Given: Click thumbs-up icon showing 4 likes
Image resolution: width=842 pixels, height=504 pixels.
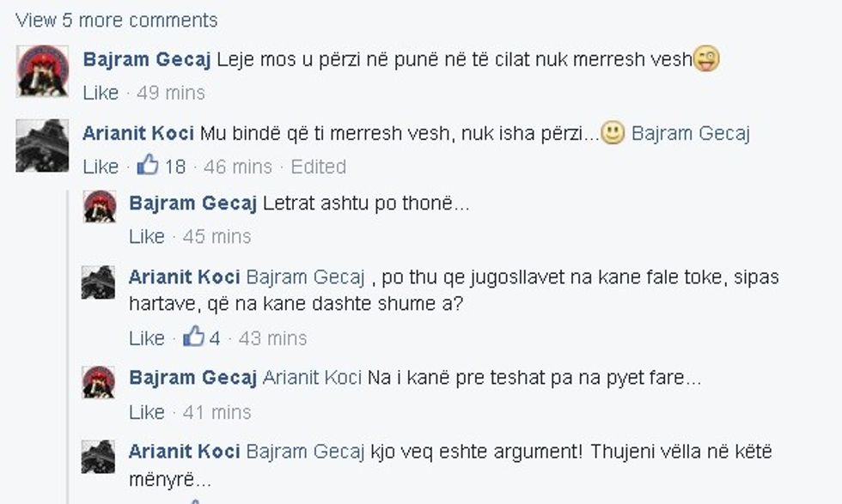Looking at the screenshot, I should [x=194, y=337].
